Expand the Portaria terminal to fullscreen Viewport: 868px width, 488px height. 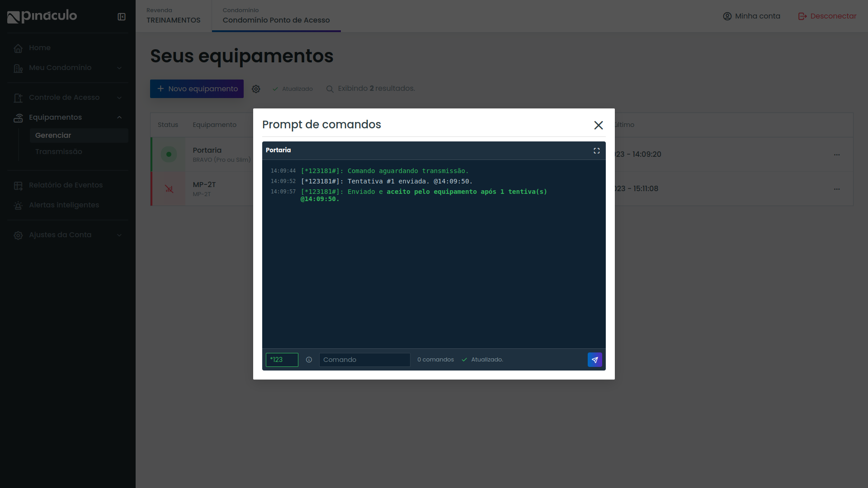(x=596, y=150)
